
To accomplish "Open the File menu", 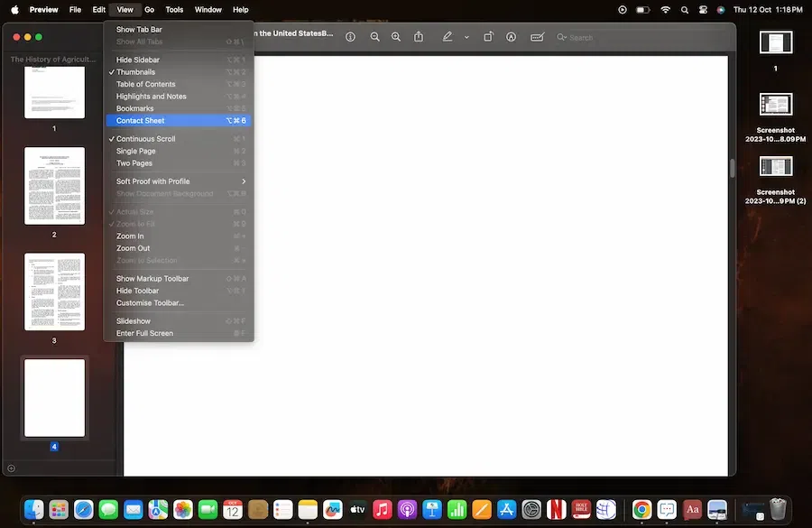I will 75,9.
